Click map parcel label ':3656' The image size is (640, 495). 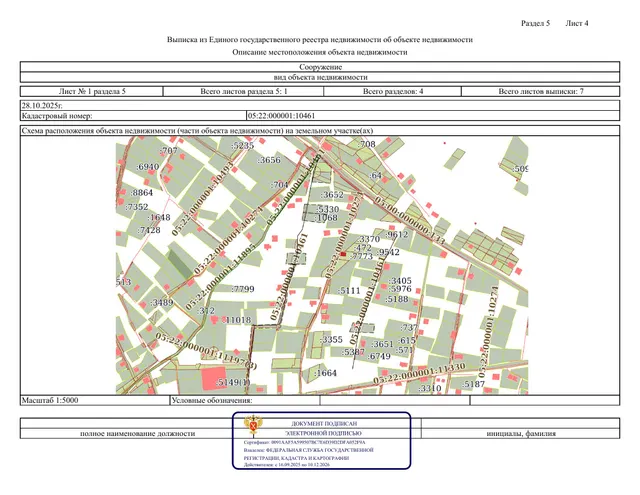point(269,160)
